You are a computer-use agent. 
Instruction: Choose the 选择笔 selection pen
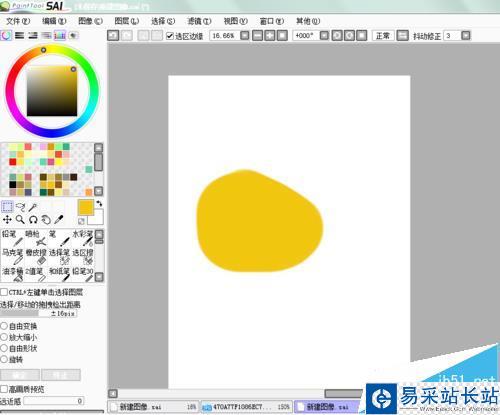(59, 257)
